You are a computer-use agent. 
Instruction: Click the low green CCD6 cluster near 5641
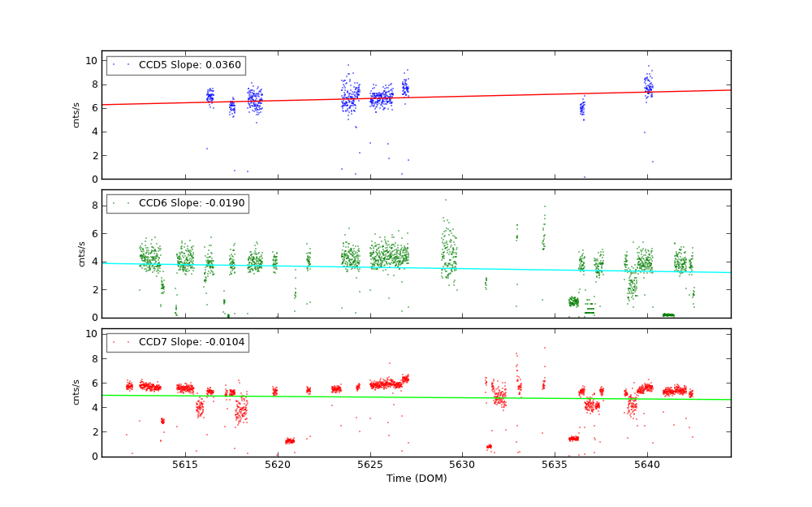(x=667, y=315)
